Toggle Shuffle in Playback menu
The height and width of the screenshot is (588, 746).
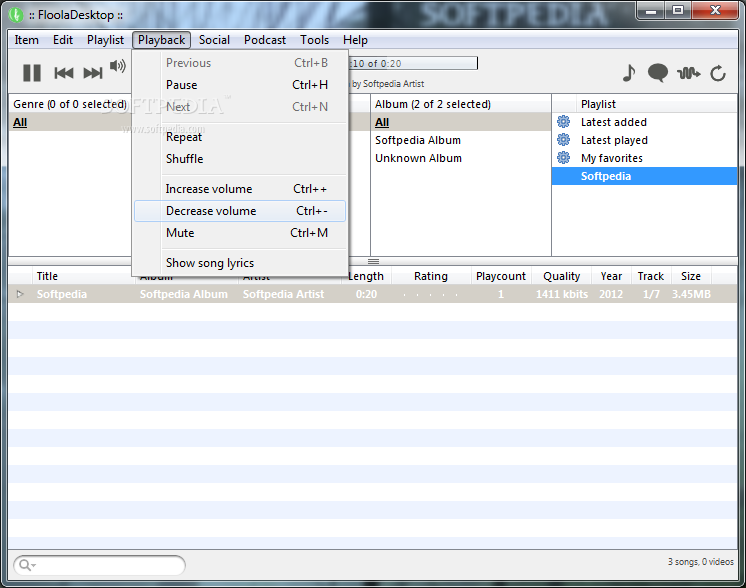[240, 159]
